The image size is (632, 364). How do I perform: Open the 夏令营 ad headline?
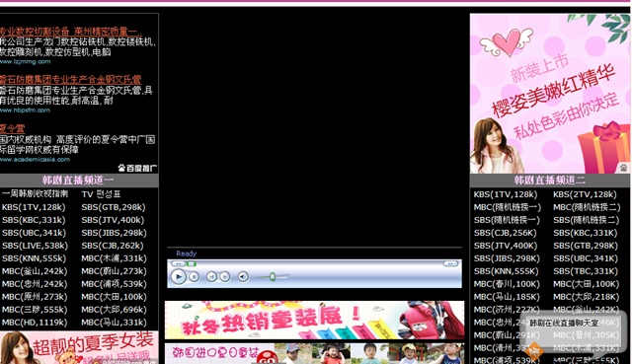pyautogui.click(x=12, y=129)
